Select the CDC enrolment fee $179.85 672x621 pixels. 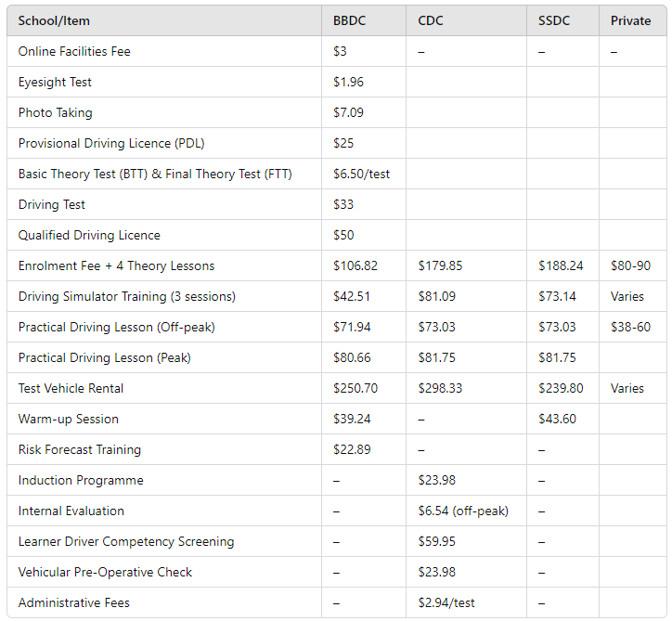440,265
